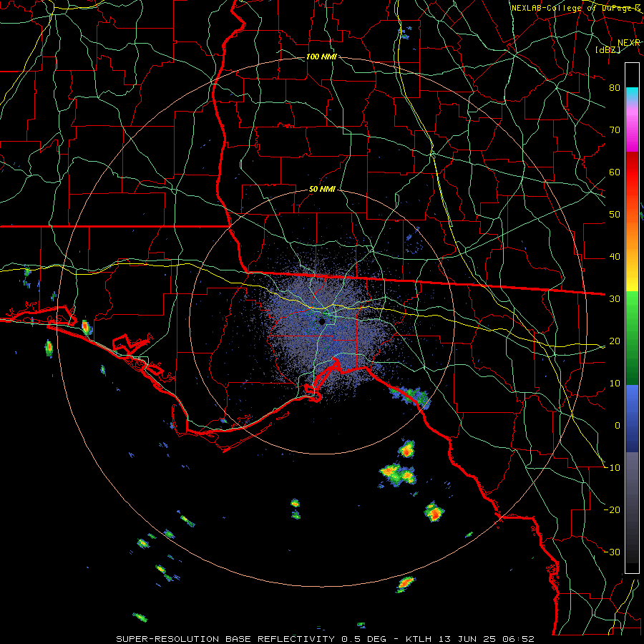The image size is (644, 644).
Task: Click the KTLH station identifier in caption
Action: (419, 639)
